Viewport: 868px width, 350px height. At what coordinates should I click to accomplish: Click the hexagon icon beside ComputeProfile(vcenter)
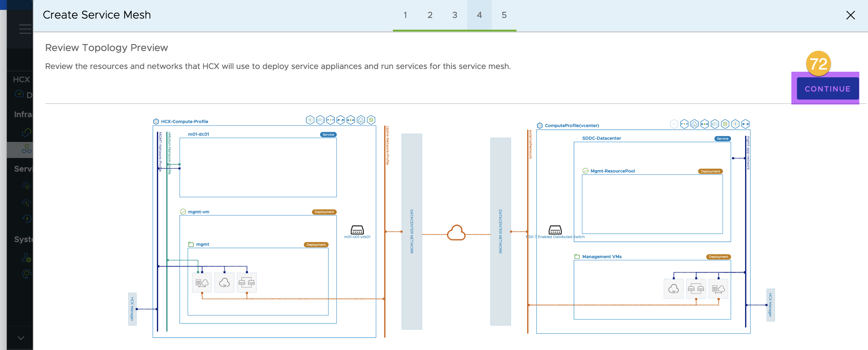540,126
